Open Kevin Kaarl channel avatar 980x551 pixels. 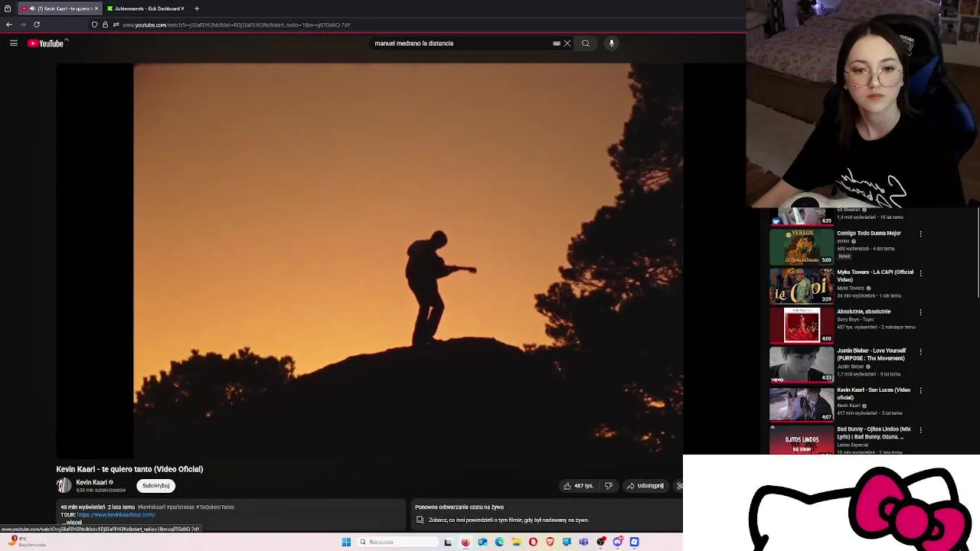click(x=64, y=485)
